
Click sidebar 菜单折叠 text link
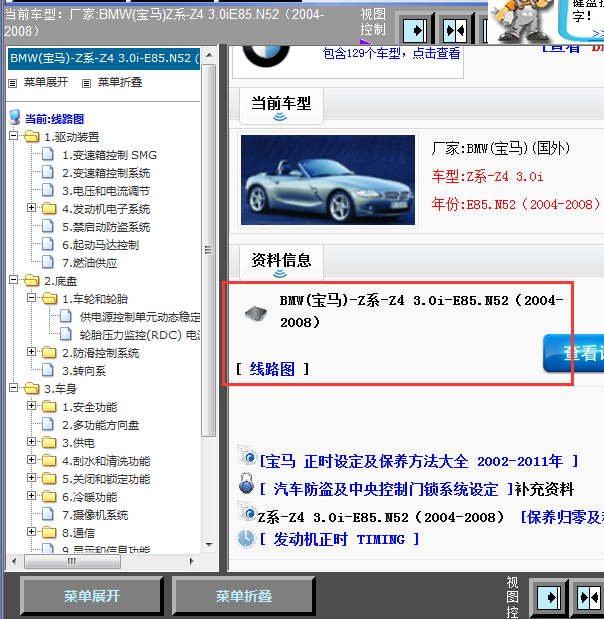pyautogui.click(x=120, y=83)
